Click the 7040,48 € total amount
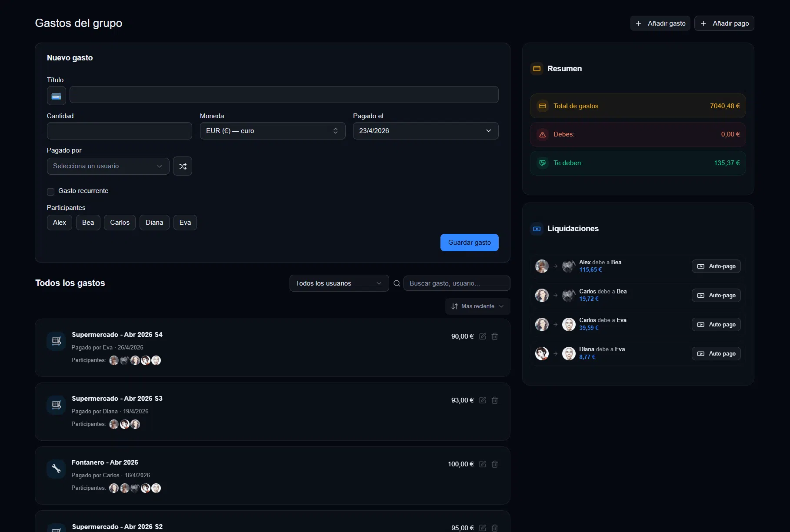 coord(725,106)
